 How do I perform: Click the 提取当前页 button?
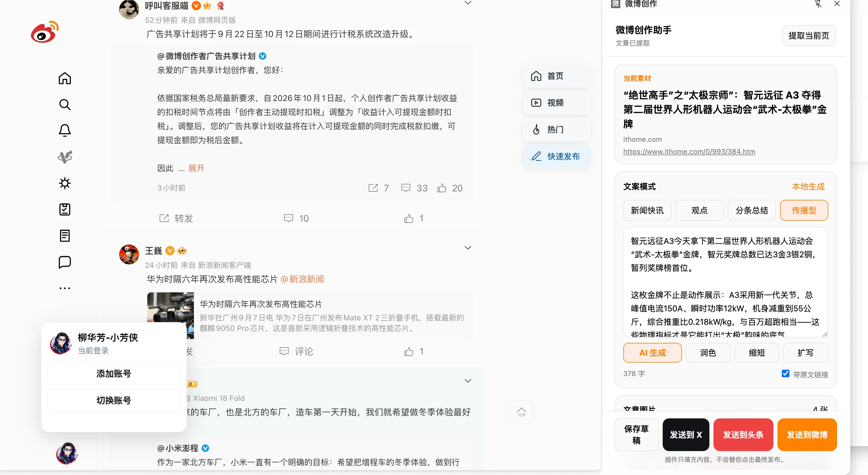point(809,35)
